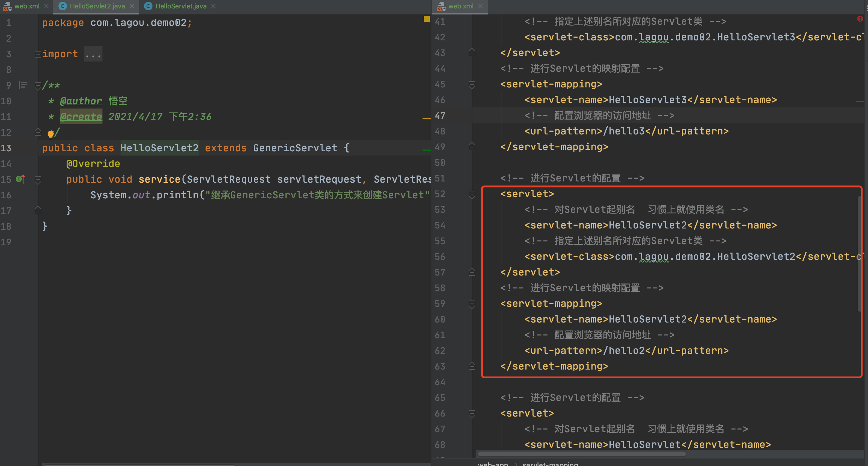The image size is (868, 466).
Task: Click the yellow warning indicator in left editor
Action: [x=426, y=18]
